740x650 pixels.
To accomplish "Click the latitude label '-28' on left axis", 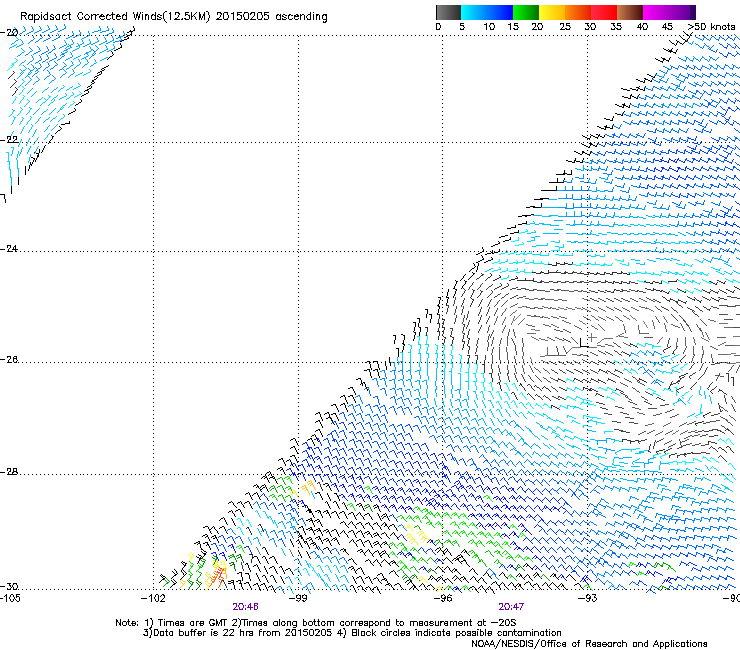I will (9, 472).
